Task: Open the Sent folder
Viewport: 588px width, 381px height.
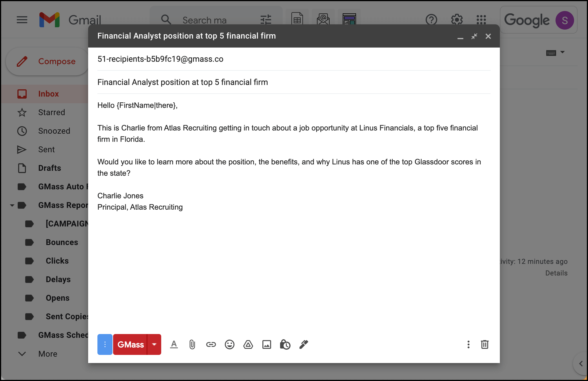Action: click(x=45, y=150)
